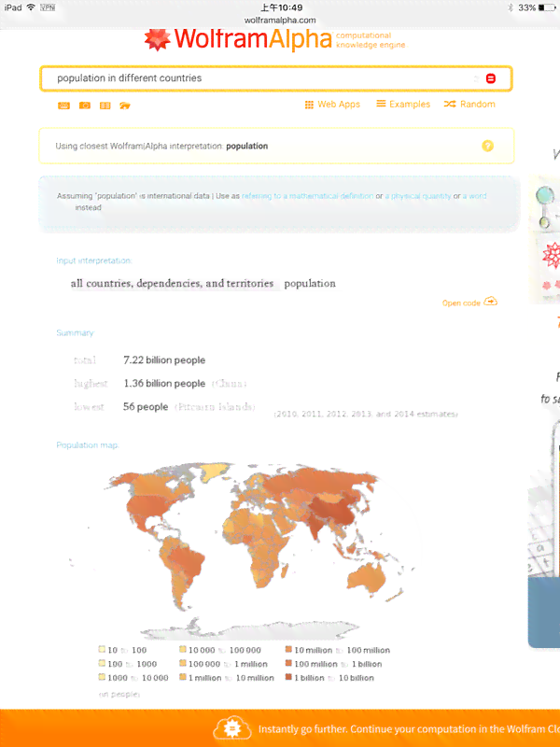Tap the battery indicator icon
The width and height of the screenshot is (560, 747).
(547, 7)
